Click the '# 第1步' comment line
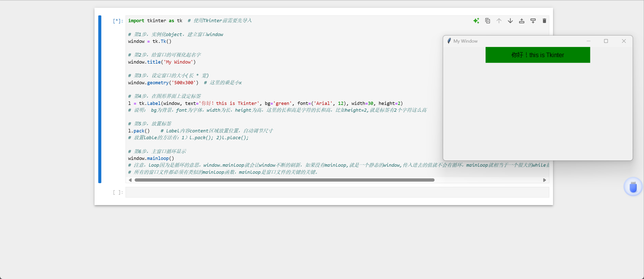Screen dimensions: 644x279 coord(176,34)
